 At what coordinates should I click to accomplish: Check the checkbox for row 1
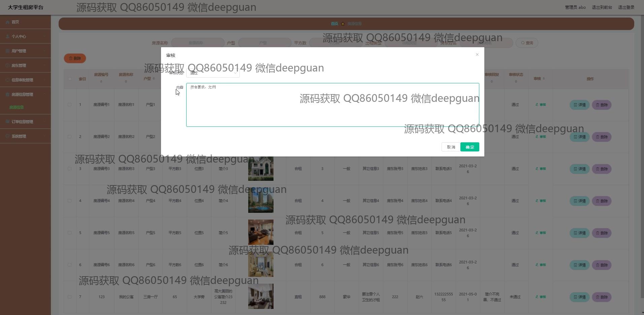pos(70,105)
